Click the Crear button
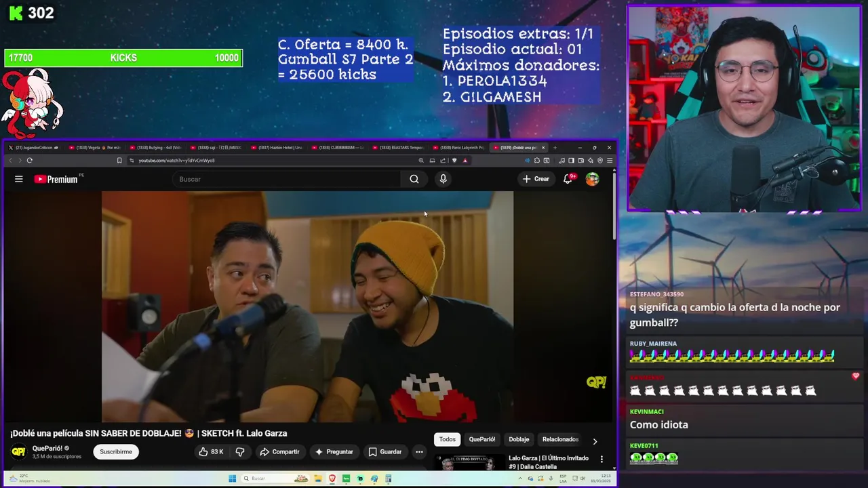This screenshot has height=488, width=868. click(536, 179)
